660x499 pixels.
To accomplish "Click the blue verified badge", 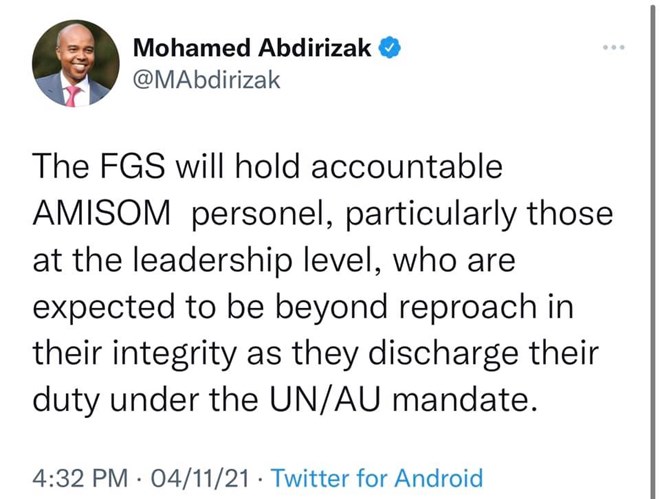I will click(x=390, y=46).
